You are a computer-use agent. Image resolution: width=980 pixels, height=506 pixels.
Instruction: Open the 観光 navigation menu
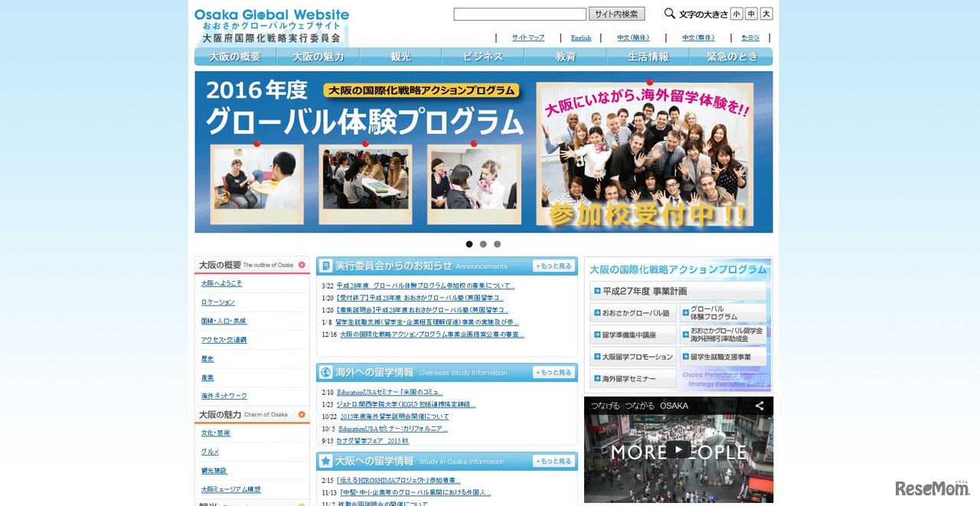click(399, 56)
